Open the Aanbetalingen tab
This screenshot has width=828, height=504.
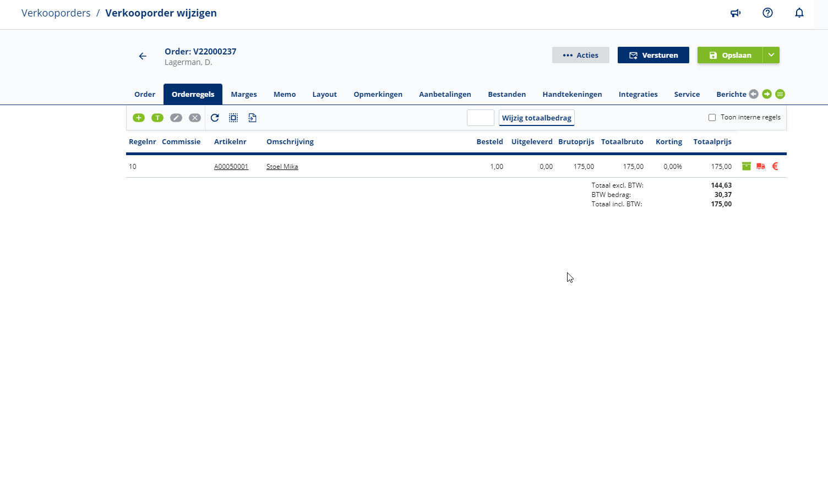[x=445, y=94]
